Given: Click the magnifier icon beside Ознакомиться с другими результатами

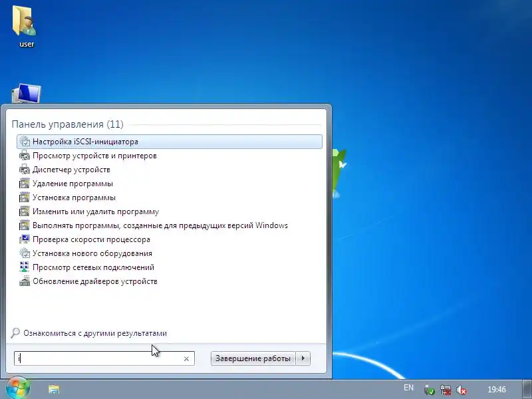Looking at the screenshot, I should (x=15, y=333).
